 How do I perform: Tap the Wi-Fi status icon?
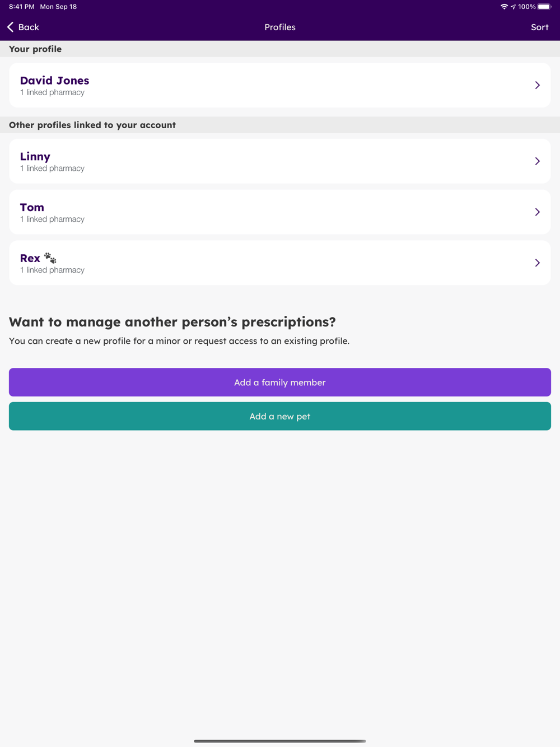click(x=504, y=7)
